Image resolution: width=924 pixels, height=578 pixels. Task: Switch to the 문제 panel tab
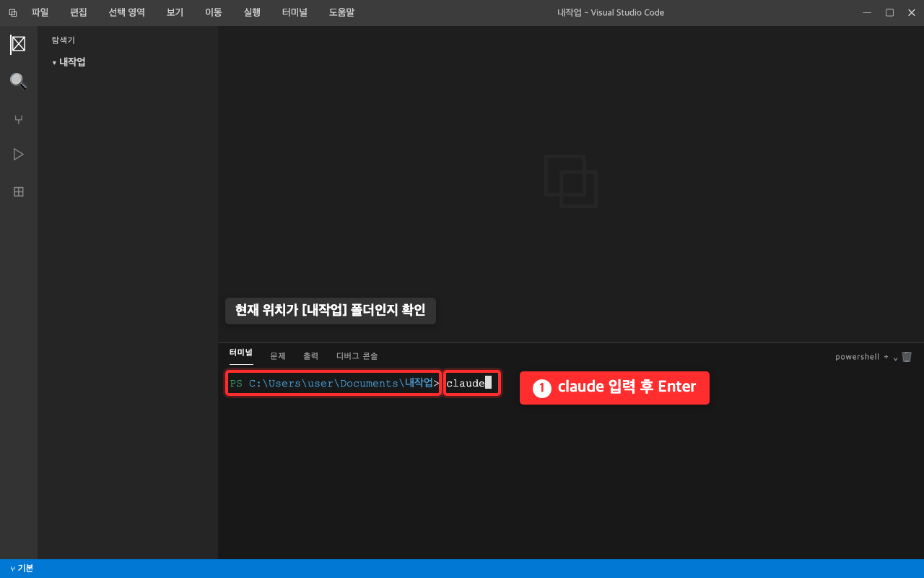click(x=278, y=356)
